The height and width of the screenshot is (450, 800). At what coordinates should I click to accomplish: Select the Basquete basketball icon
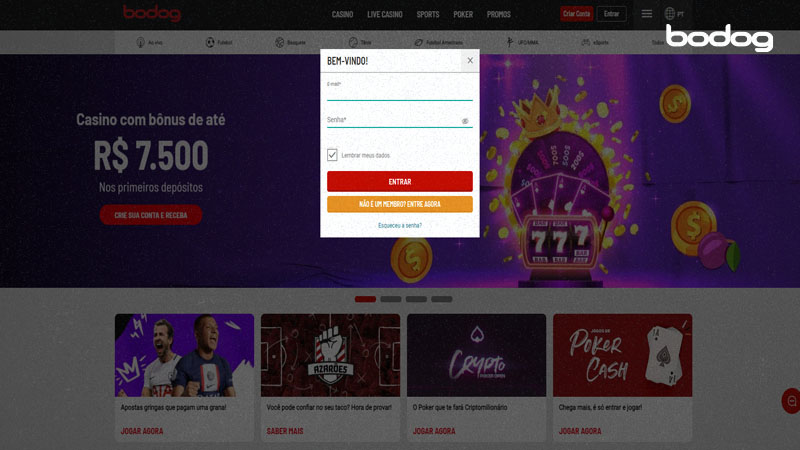tap(280, 42)
